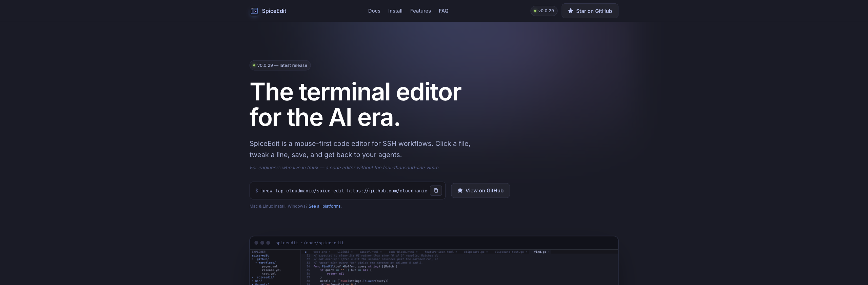Click the SpiceEdit brand name in header
This screenshot has width=868, height=285.
coord(274,11)
